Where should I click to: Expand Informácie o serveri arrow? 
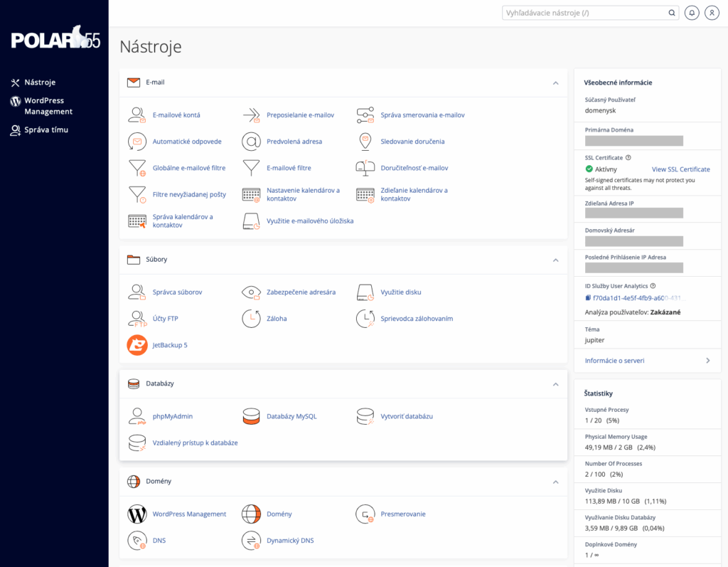coord(707,361)
